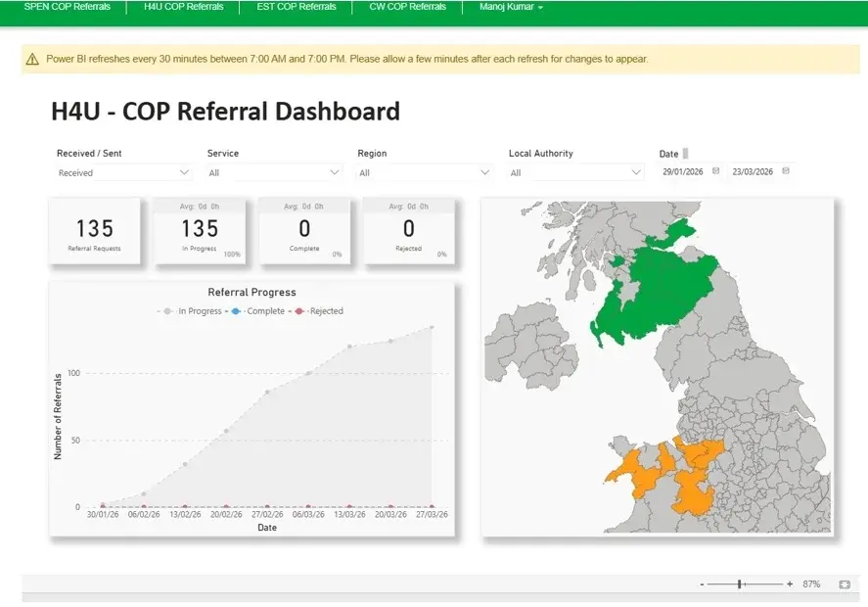Open calendar picker for start date
Viewport: 868px width, 607px height.
click(715, 171)
